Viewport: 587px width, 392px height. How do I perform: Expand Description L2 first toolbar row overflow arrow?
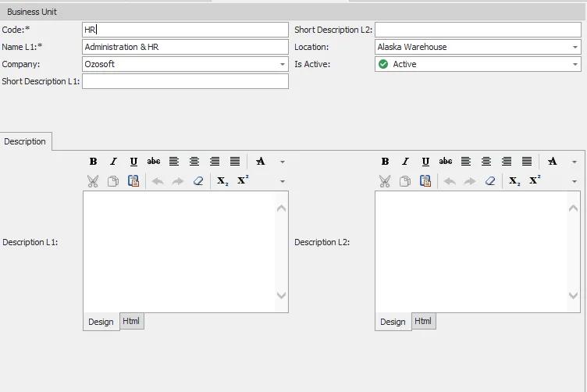575,162
